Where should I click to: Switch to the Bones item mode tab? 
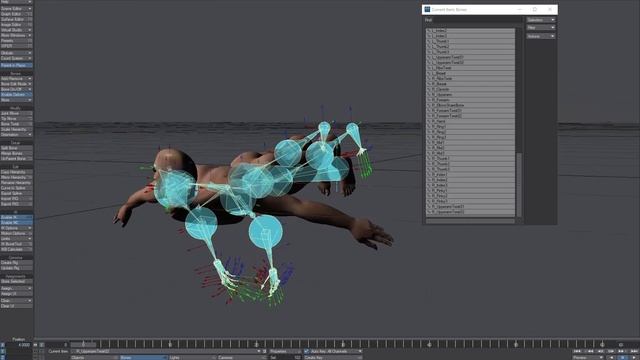[x=143, y=358]
